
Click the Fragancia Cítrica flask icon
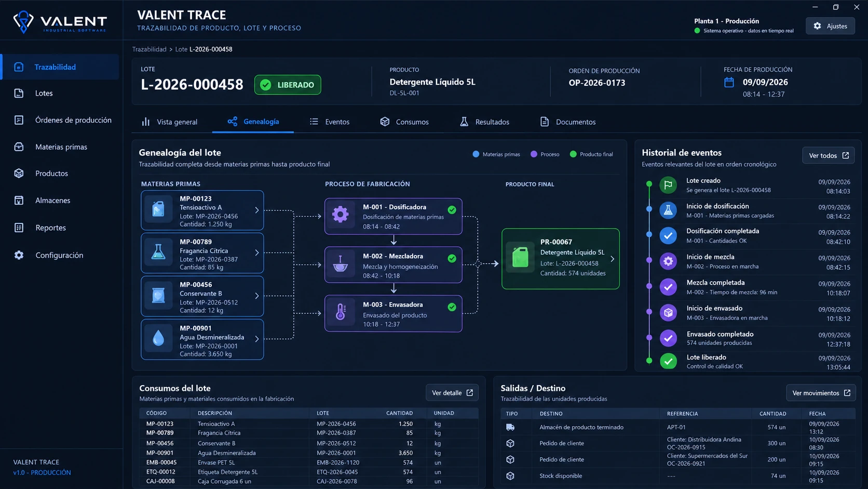[158, 253]
